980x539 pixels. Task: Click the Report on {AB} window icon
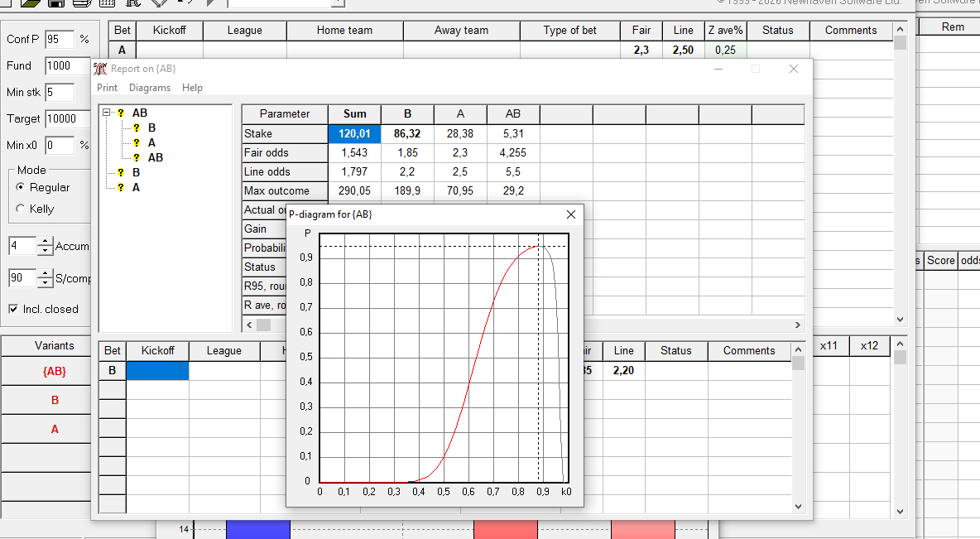click(x=100, y=69)
